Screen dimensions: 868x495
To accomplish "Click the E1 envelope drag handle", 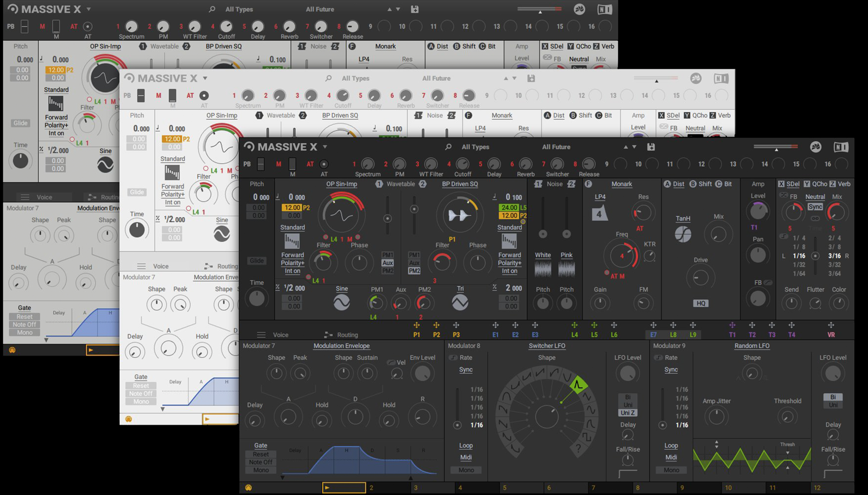I will [495, 325].
